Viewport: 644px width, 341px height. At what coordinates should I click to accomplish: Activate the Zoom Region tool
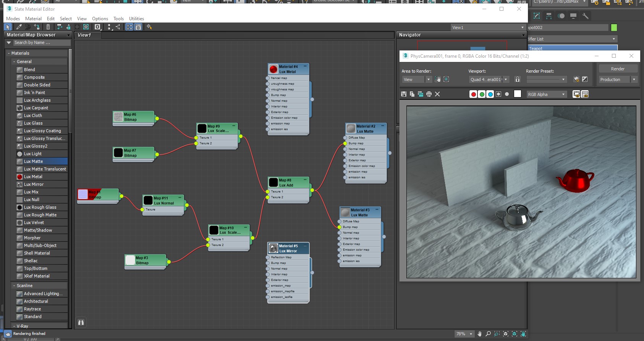click(497, 334)
